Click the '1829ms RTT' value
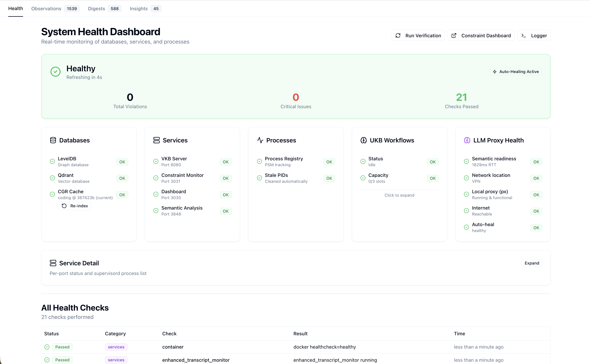 [484, 165]
